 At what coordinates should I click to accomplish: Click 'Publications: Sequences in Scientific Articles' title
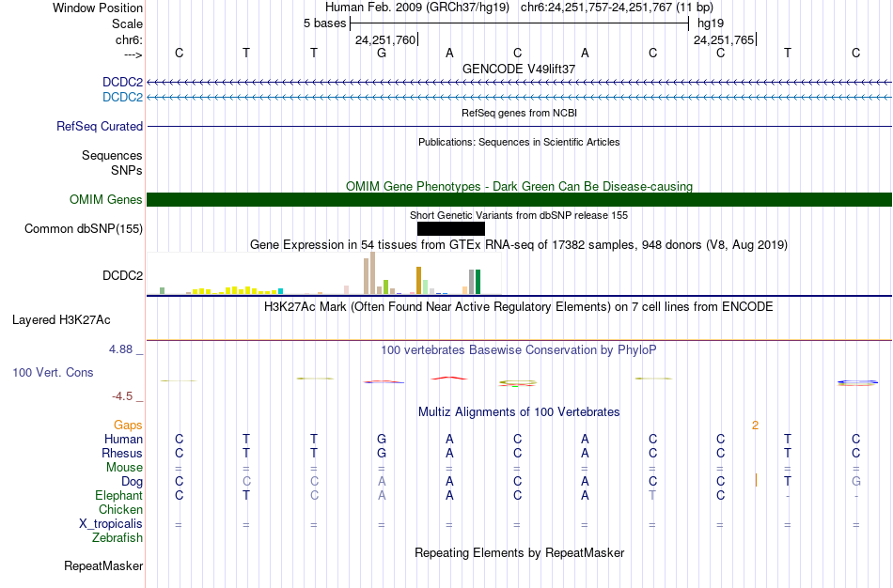[519, 142]
